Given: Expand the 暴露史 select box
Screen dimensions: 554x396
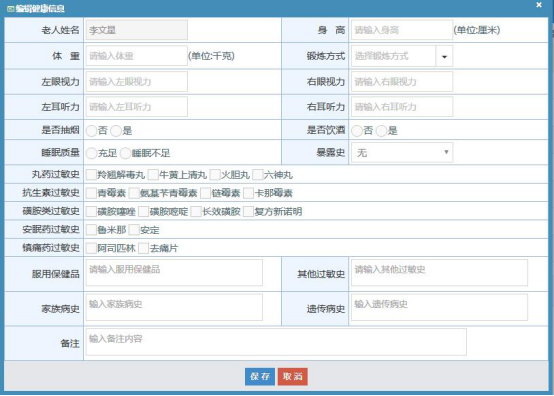Looking at the screenshot, I should coord(402,152).
